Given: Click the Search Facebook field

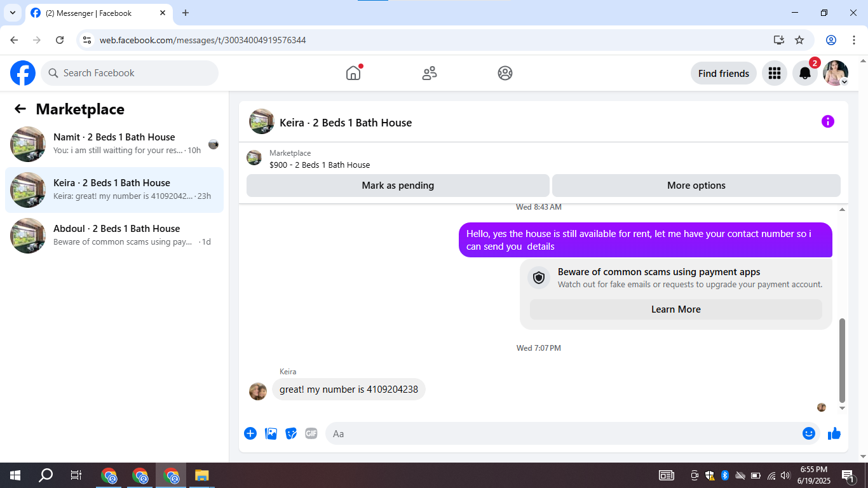Looking at the screenshot, I should click(130, 73).
